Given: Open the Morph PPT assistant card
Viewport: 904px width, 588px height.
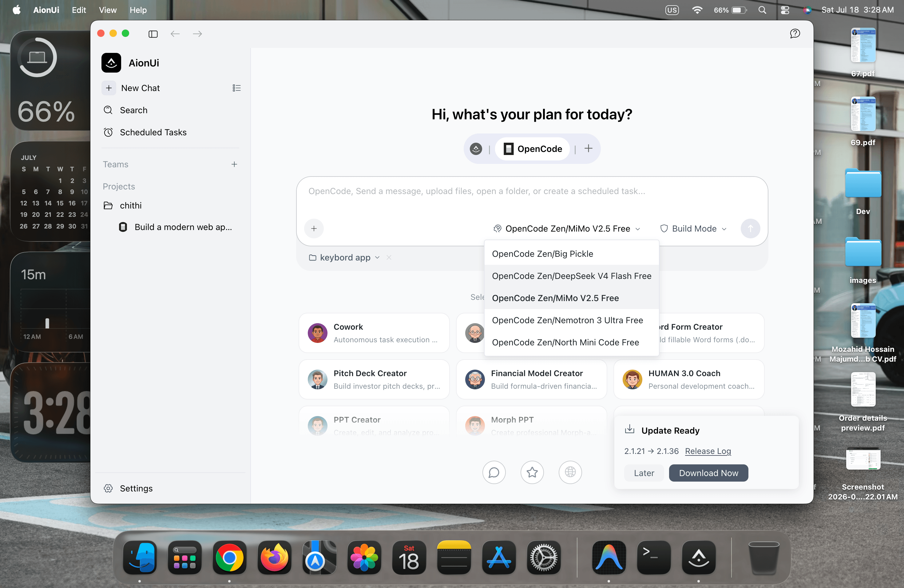Looking at the screenshot, I should [x=531, y=421].
